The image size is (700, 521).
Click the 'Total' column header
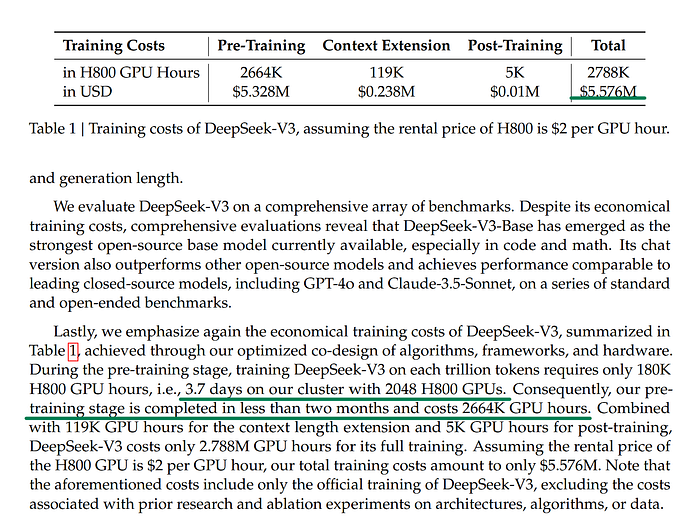608,46
